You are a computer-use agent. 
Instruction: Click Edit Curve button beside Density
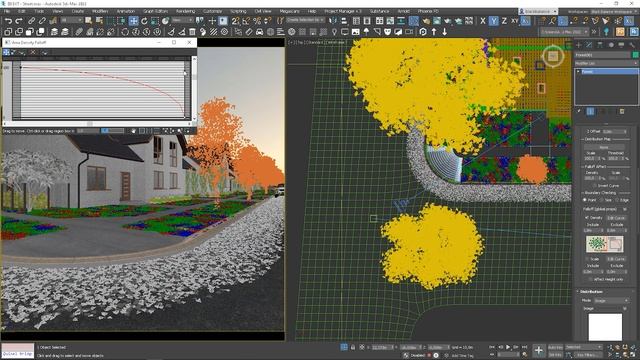pos(616,218)
